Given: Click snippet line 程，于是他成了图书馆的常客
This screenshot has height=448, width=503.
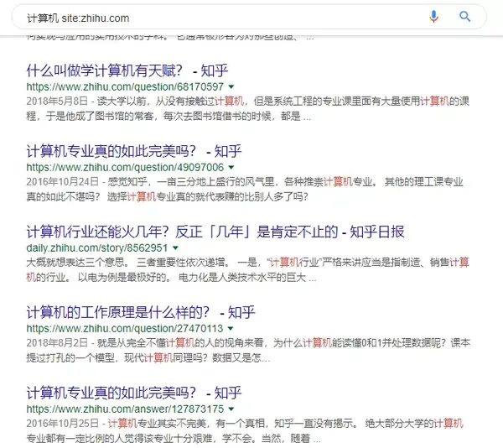Looking at the screenshot, I should [x=169, y=116].
